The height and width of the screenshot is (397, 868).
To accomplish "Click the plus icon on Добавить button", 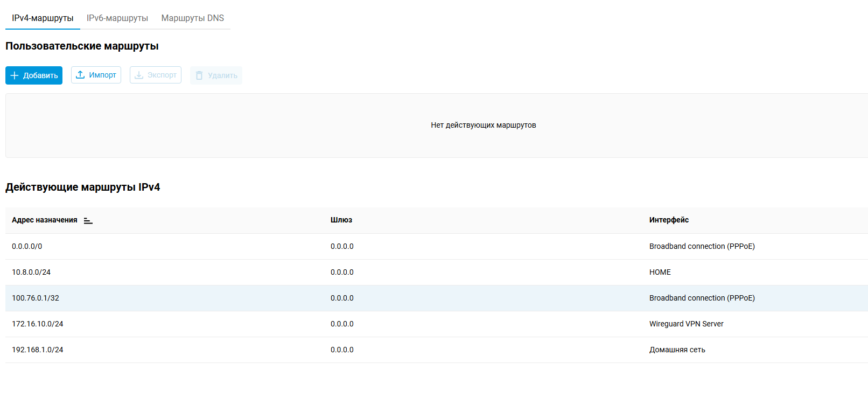I will tap(15, 75).
